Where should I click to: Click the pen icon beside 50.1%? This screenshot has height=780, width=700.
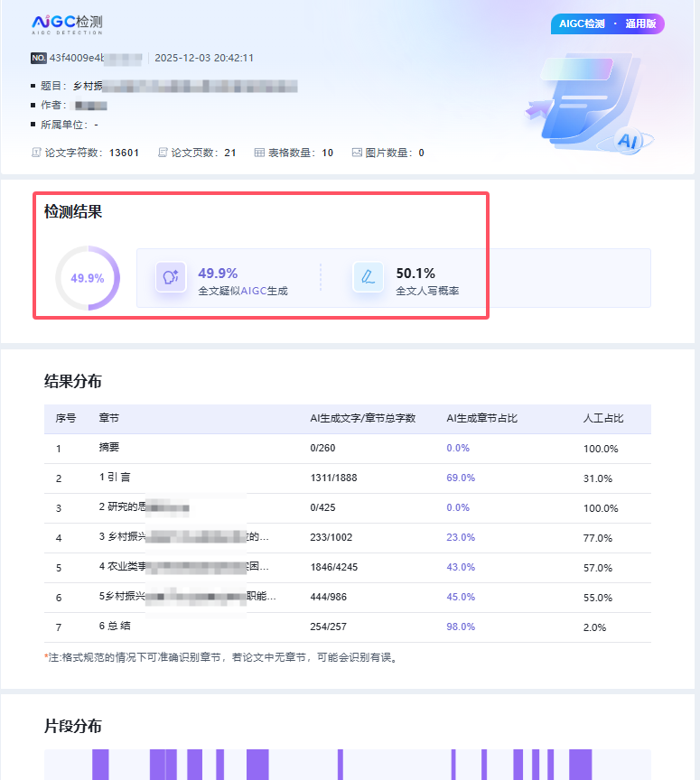368,276
